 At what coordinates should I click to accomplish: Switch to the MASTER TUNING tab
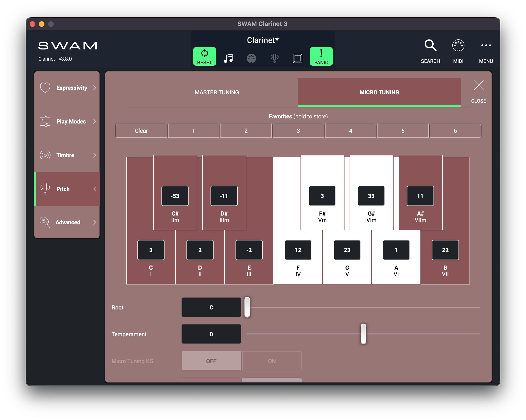[x=217, y=92]
